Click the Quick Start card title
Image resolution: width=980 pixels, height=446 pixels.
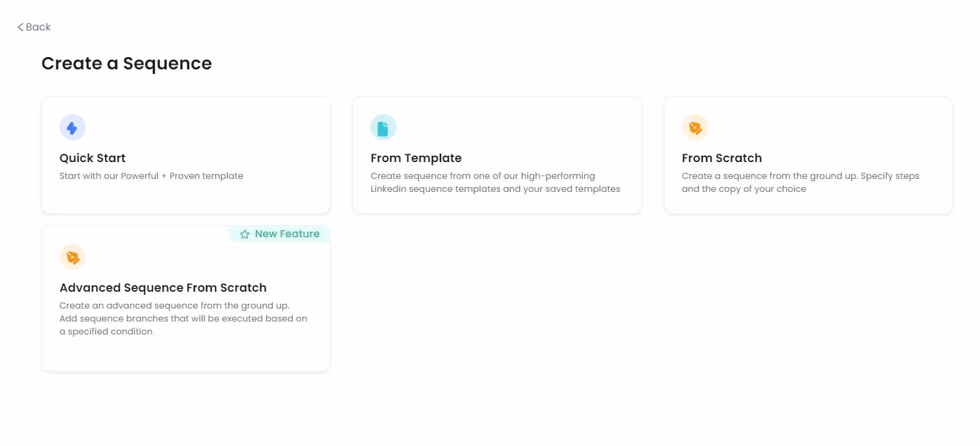93,158
